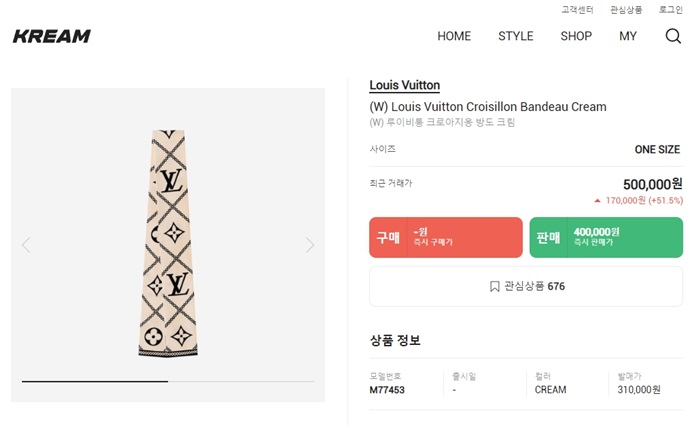Add to 관심상품 676 wishlist

click(x=526, y=286)
